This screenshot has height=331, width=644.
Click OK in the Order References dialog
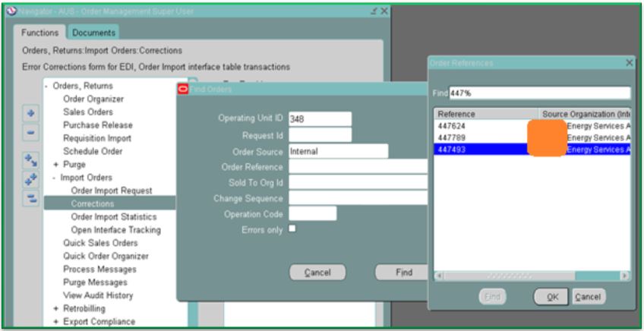551,297
